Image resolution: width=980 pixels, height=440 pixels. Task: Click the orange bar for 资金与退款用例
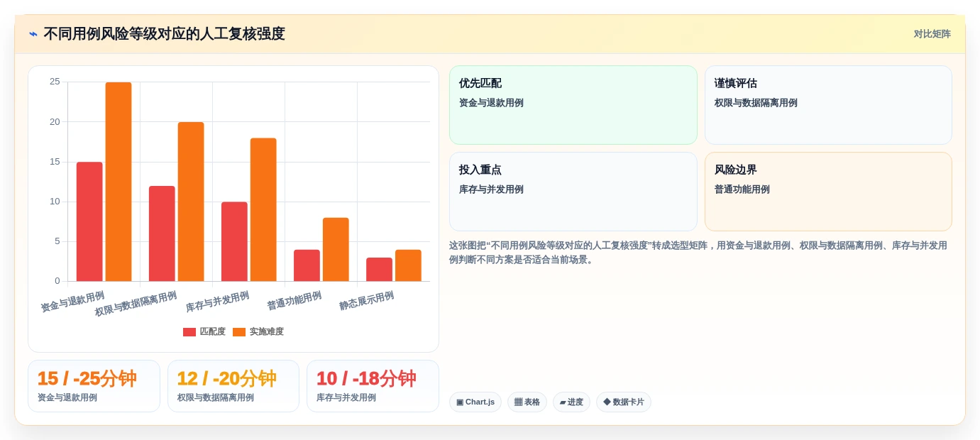119,182
